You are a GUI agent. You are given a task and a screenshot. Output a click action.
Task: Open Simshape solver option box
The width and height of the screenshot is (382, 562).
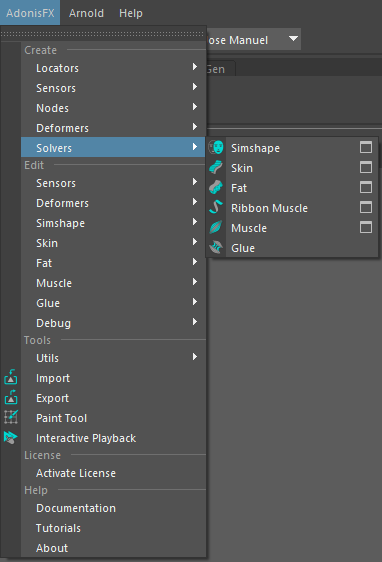point(366,147)
